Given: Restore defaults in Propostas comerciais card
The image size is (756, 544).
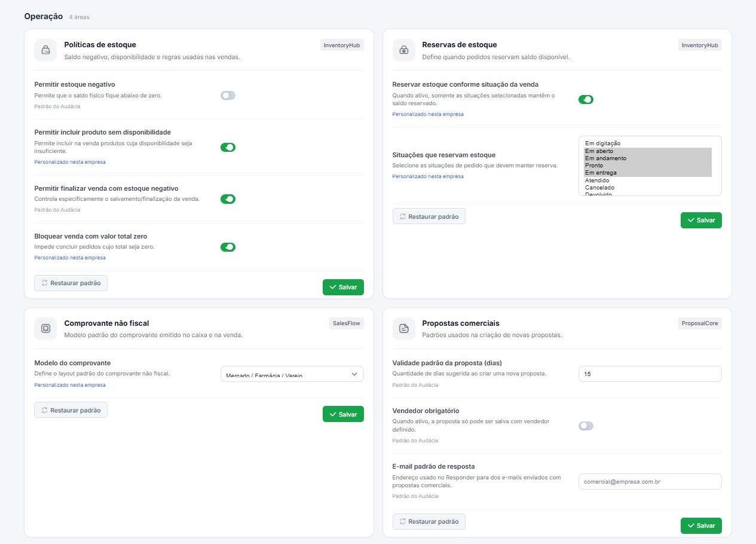Looking at the screenshot, I should point(428,522).
